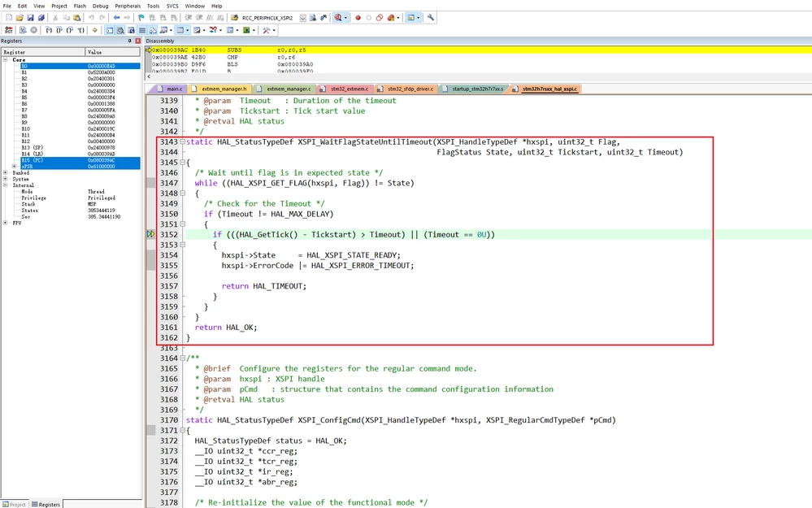Select the R15 (PC) register row
The image size is (812, 508).
click(80, 160)
